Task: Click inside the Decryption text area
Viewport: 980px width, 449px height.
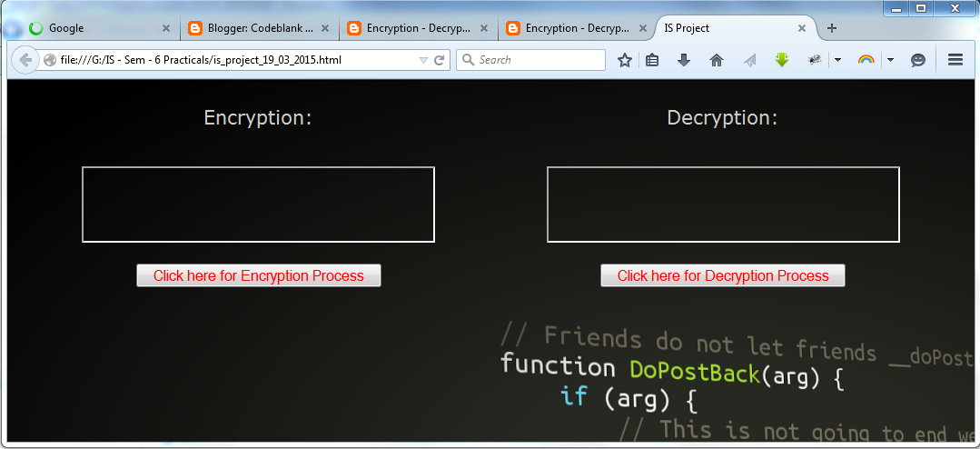Action: point(723,205)
